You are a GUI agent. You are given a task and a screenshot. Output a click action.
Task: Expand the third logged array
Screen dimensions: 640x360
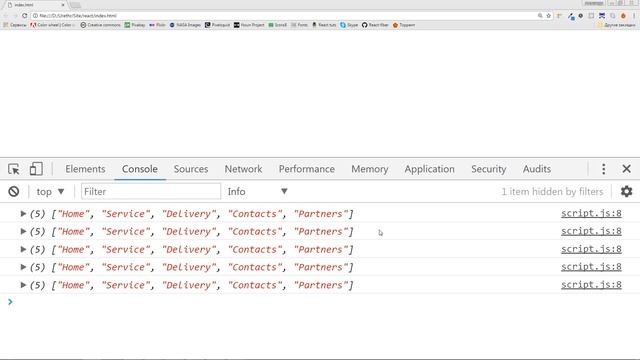point(23,249)
